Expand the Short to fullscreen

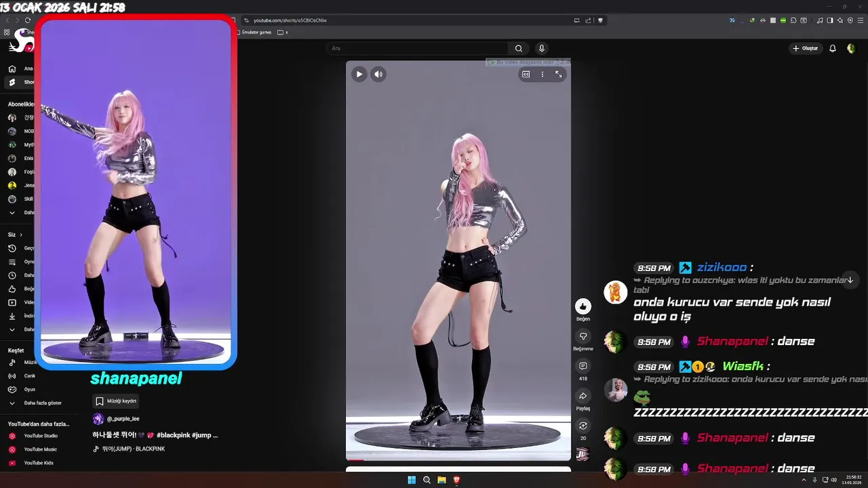click(x=559, y=75)
